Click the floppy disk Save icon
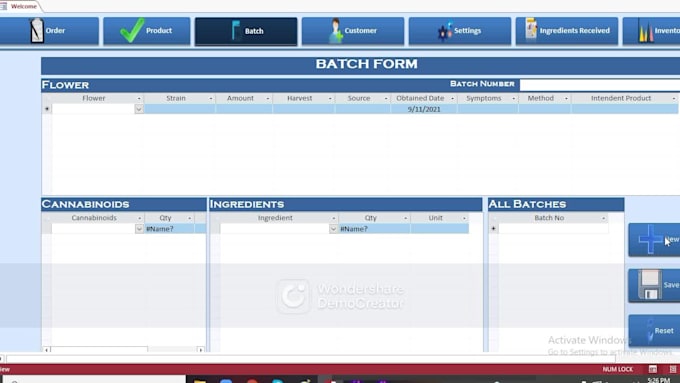The image size is (680, 383). coord(650,285)
